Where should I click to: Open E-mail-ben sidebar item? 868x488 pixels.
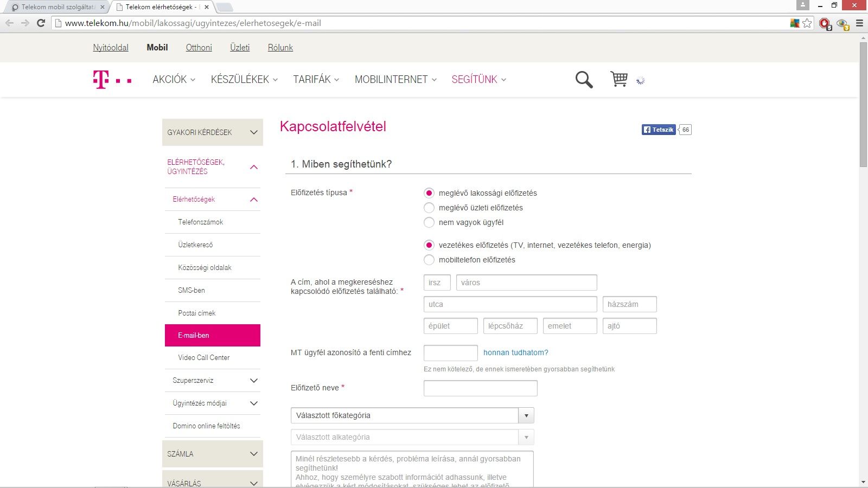click(213, 336)
